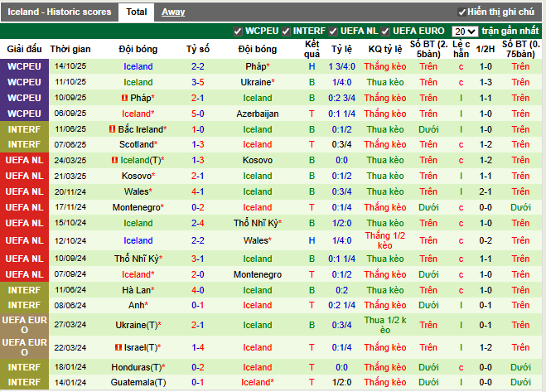Click the WCPEU label on 14/10/25 row
The height and width of the screenshot is (392, 546).
coord(24,66)
